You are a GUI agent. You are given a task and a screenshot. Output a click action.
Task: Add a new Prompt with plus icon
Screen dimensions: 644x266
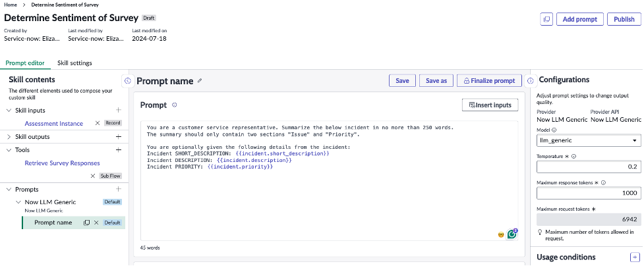(118, 189)
